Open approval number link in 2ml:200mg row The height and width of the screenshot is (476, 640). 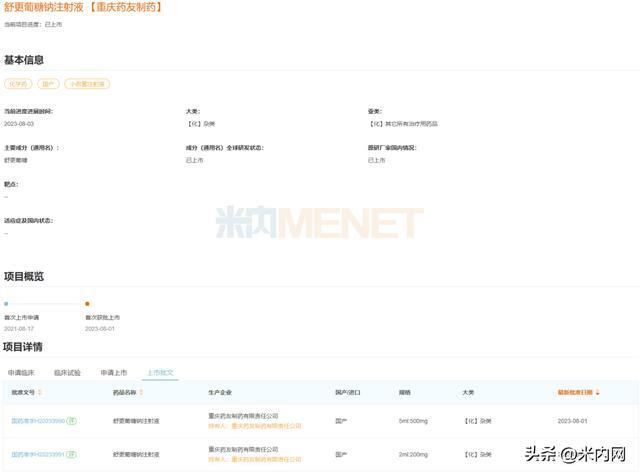click(x=38, y=454)
